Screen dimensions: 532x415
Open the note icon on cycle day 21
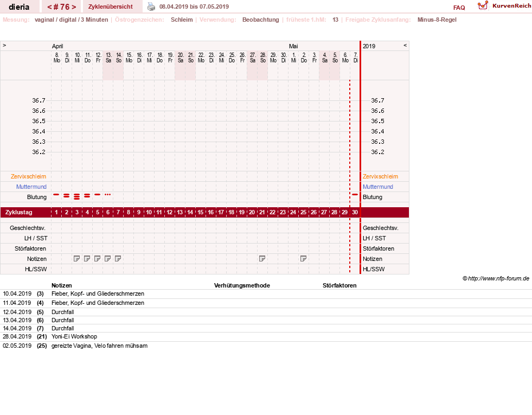(x=262, y=259)
